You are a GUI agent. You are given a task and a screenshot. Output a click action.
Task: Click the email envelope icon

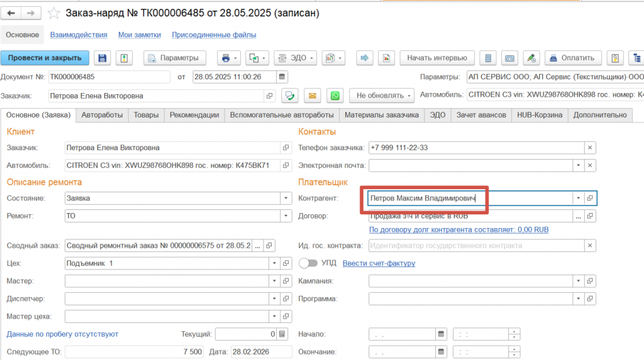click(x=313, y=95)
